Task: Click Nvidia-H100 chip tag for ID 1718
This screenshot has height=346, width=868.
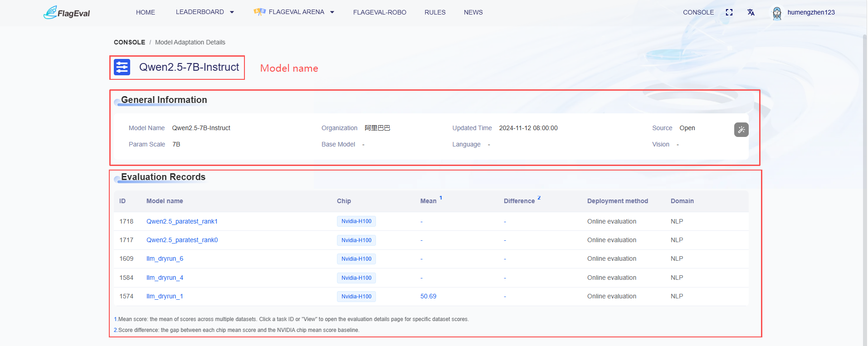Action: coord(356,221)
